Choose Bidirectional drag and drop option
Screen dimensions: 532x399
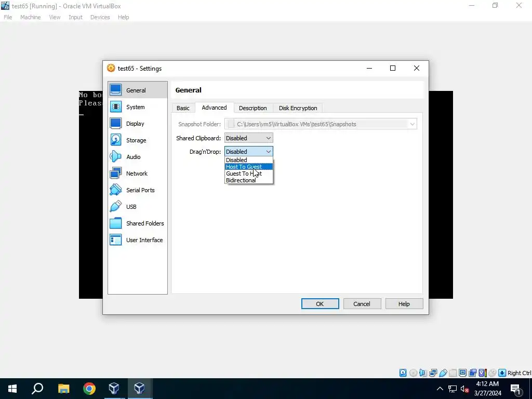(249, 180)
